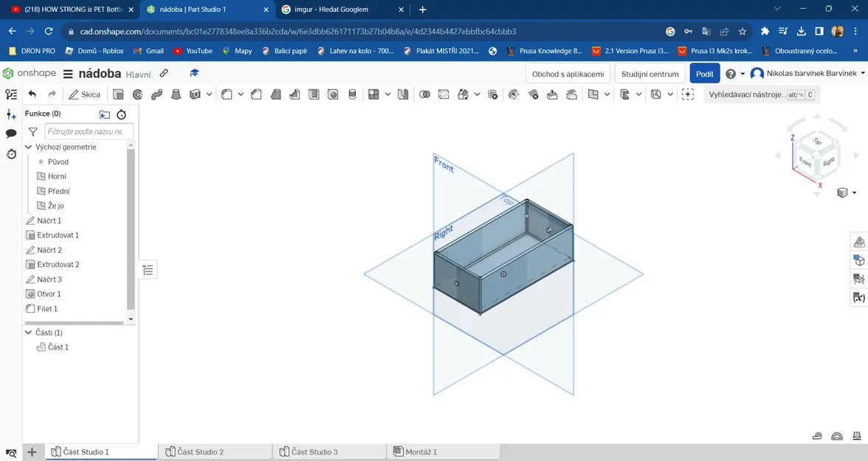This screenshot has width=868, height=461.
Task: Open the Thicken tool dropdown arrow
Action: 210,94
